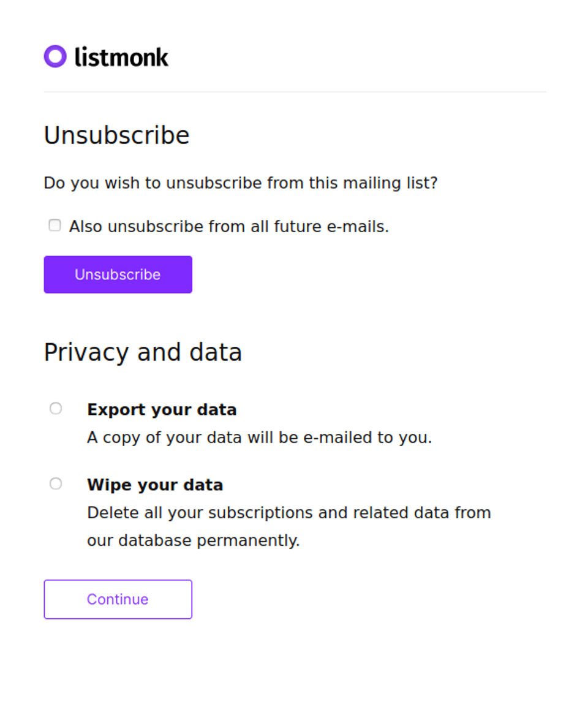Check the unsubscribe from all future e-mails checkbox
This screenshot has height=704, width=588.
tap(55, 225)
